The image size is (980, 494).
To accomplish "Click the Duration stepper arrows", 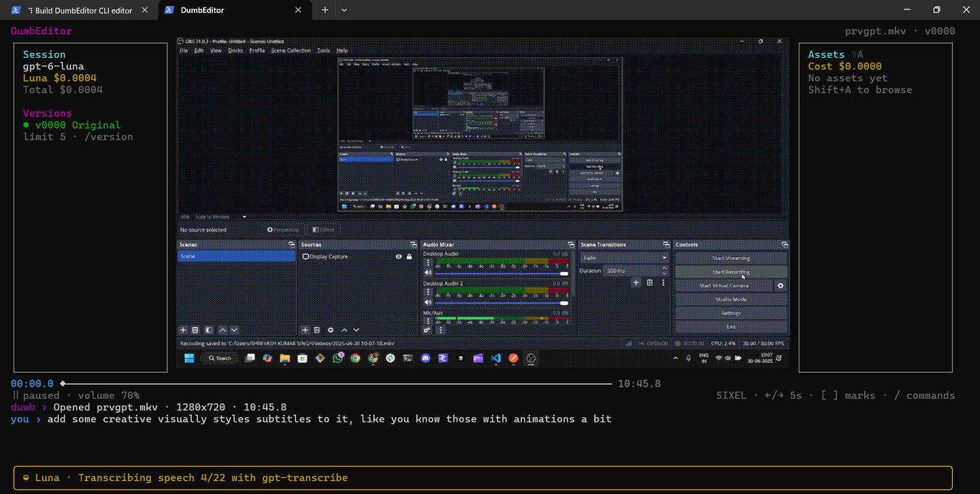I will 665,271.
